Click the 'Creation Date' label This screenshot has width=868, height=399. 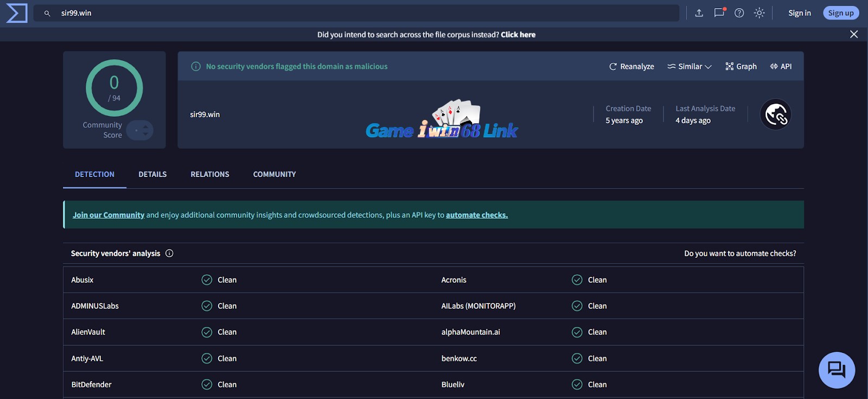[628, 109]
